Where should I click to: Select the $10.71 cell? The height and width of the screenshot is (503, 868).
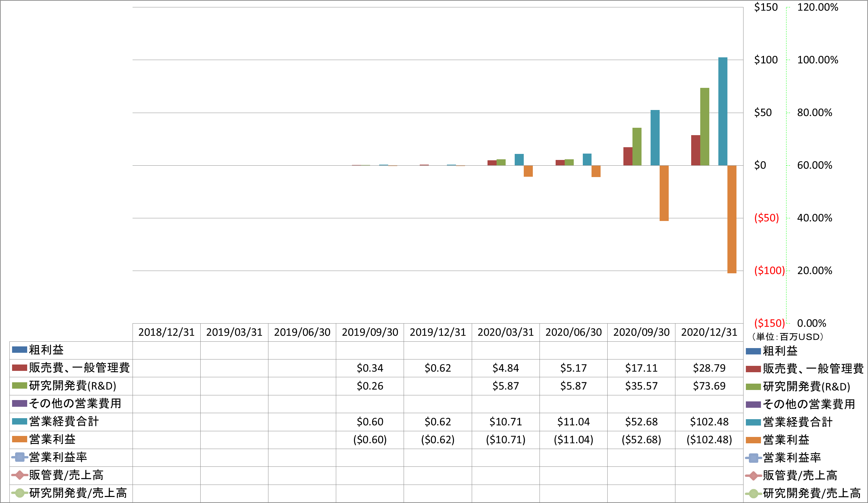(506, 422)
